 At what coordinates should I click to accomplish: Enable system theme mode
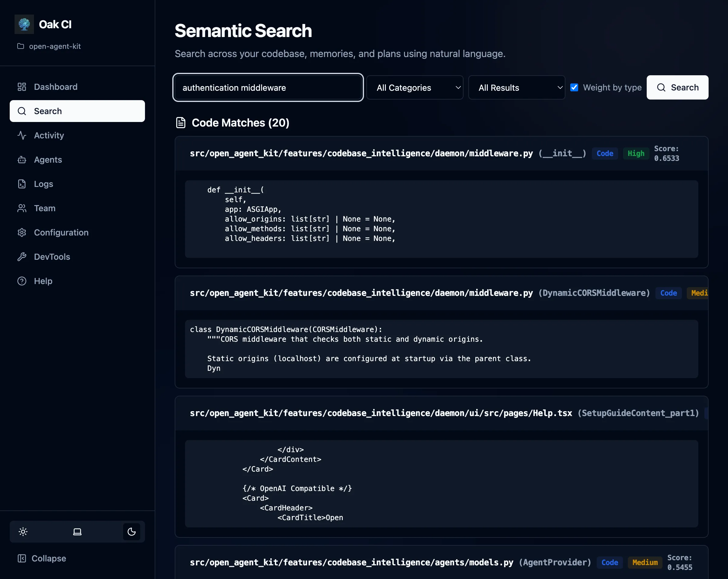(x=77, y=532)
